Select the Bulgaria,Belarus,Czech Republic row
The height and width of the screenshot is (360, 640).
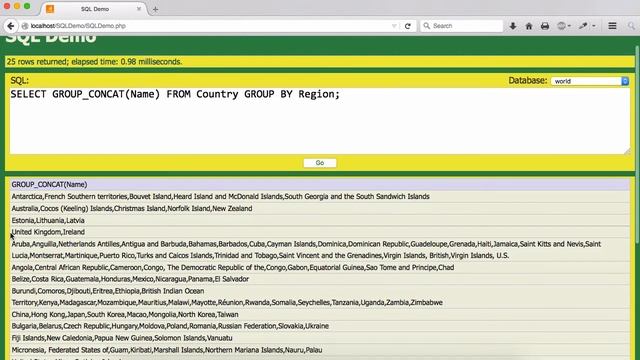click(320, 326)
